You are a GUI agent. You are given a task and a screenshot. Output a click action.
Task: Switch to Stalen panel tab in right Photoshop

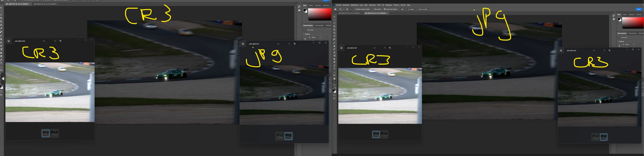[x=625, y=15]
